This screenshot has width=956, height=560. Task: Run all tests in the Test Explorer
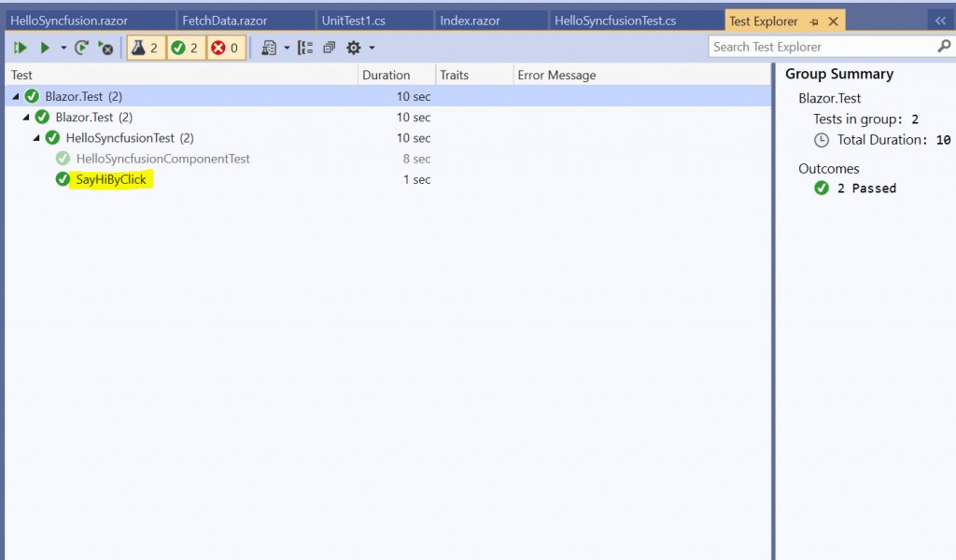[21, 46]
